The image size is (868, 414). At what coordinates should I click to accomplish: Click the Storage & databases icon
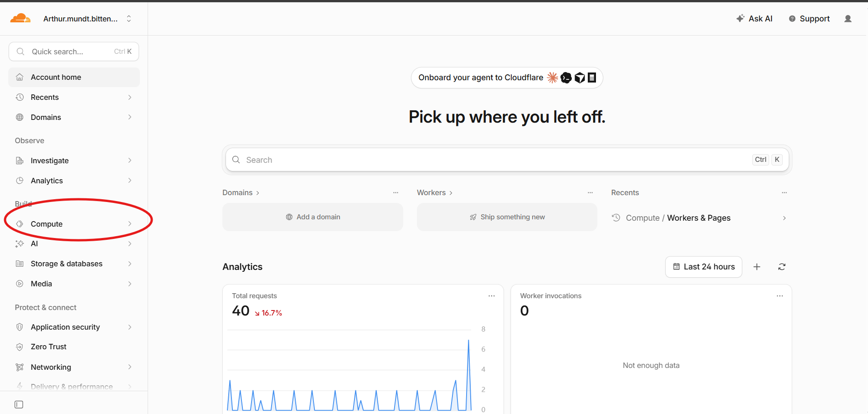[x=20, y=264]
